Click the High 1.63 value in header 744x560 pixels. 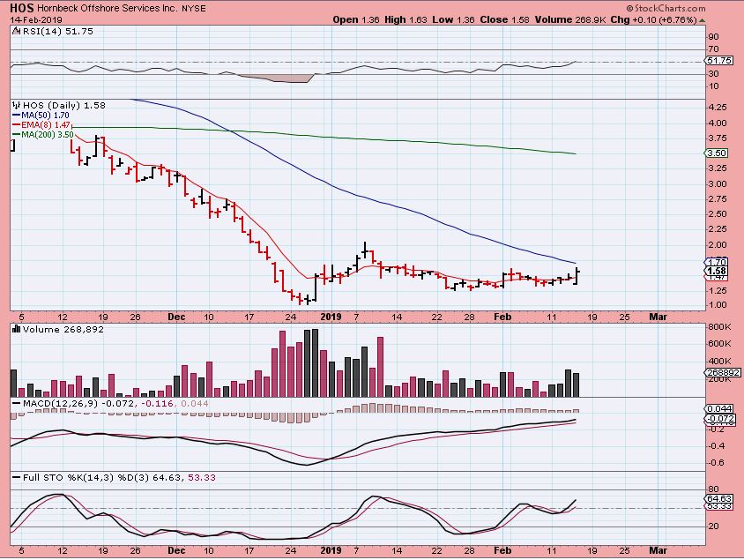pyautogui.click(x=405, y=20)
